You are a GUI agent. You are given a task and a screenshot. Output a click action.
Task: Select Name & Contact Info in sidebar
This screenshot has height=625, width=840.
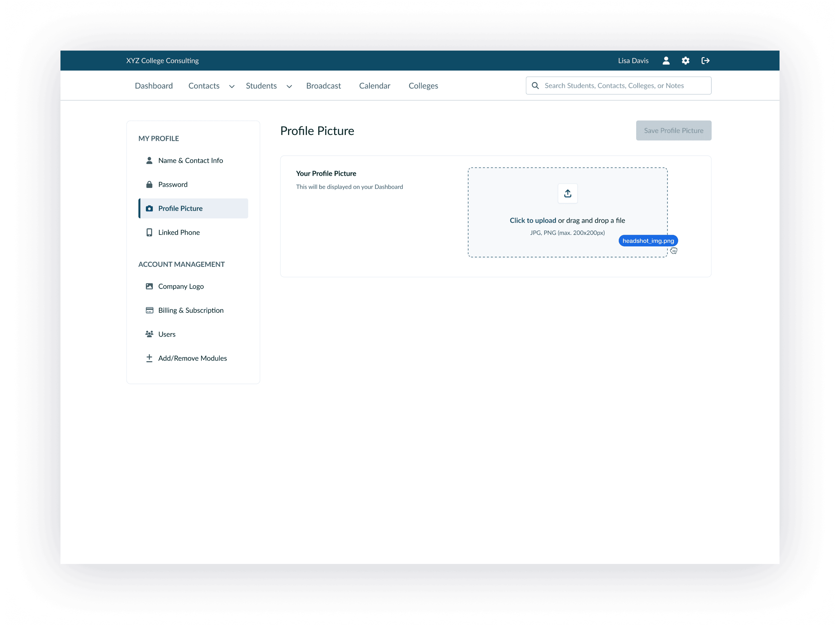191,160
